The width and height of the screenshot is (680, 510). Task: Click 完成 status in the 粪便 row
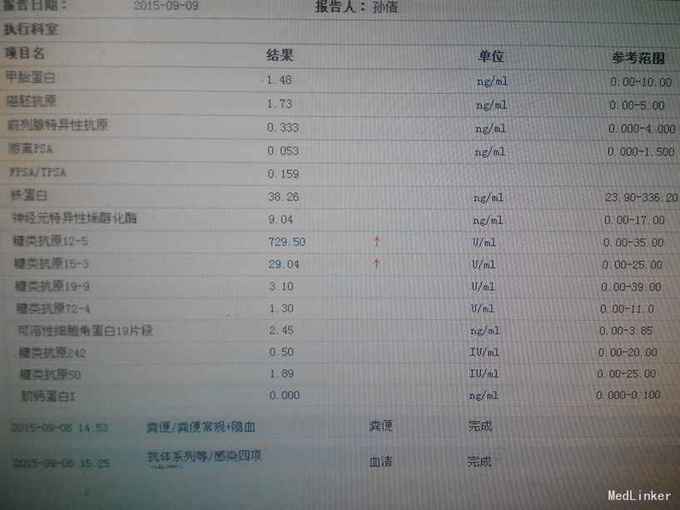(480, 426)
